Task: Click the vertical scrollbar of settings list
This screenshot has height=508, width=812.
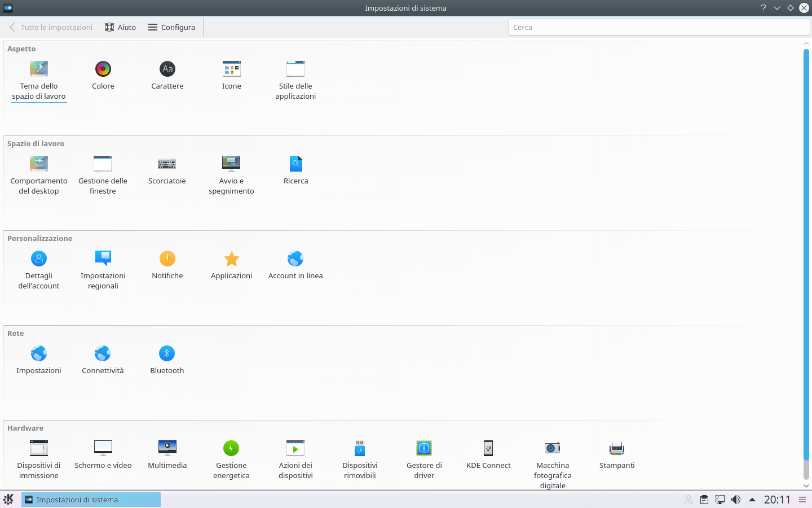Action: 806,254
